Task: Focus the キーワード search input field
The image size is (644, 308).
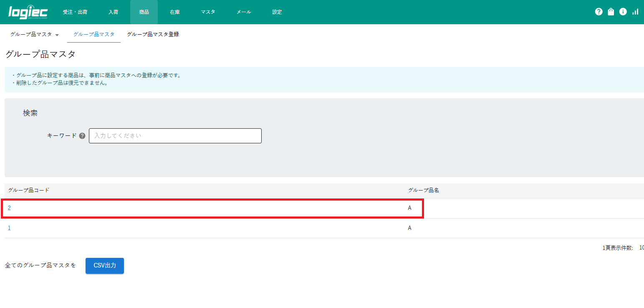Action: pos(175,136)
